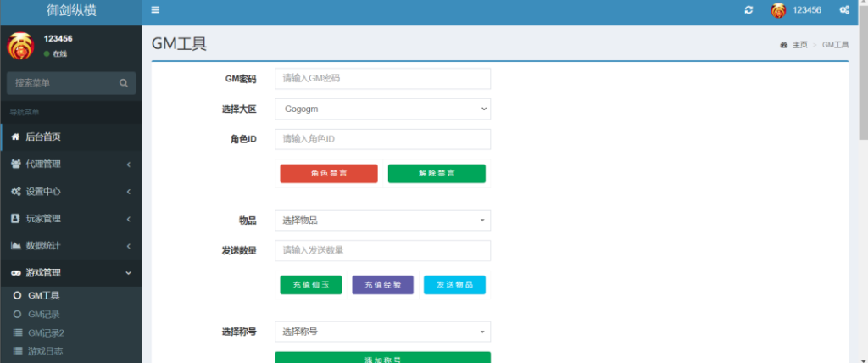Open the 选择物品 item dropdown
Viewport: 868px width, 363px height.
[382, 221]
